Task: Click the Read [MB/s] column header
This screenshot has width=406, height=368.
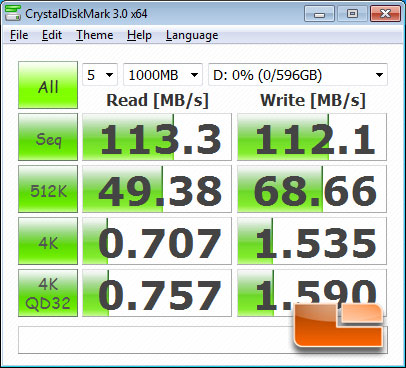Action: pos(157,100)
